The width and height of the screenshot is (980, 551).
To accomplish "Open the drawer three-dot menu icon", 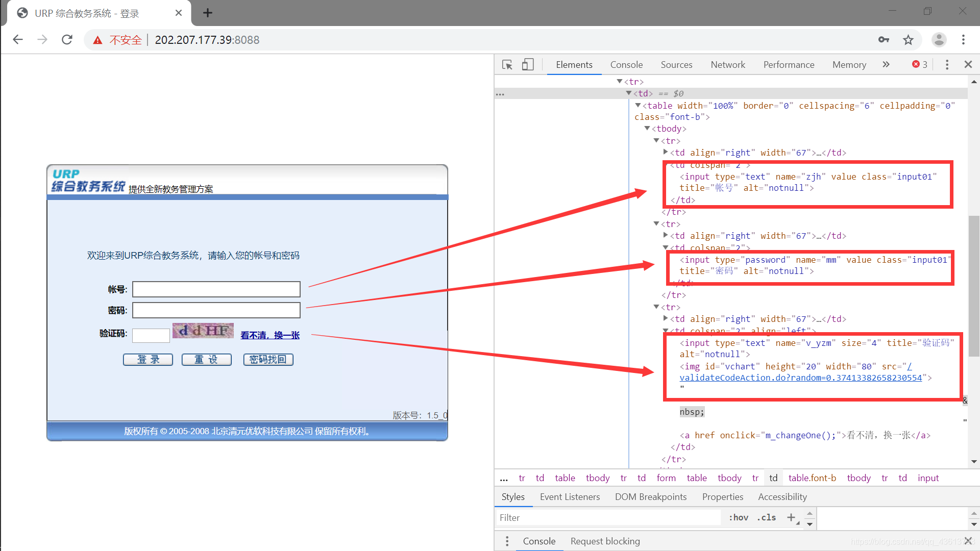I will 507,541.
